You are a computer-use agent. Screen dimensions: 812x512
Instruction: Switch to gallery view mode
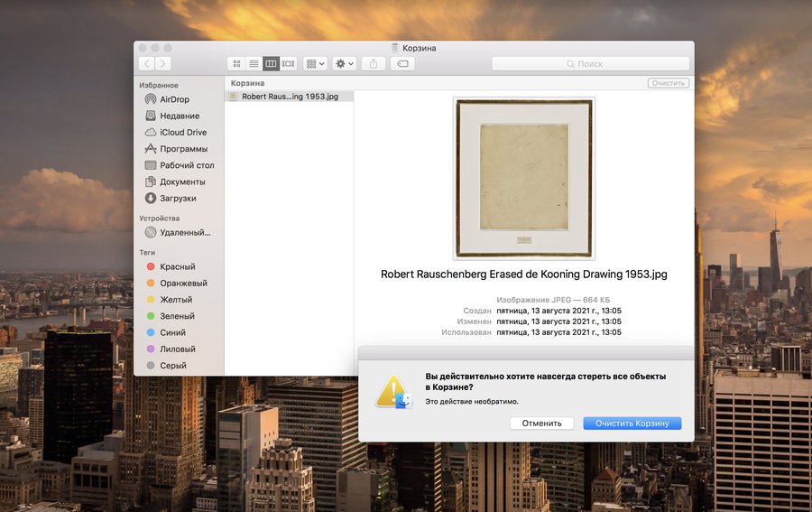[x=289, y=64]
